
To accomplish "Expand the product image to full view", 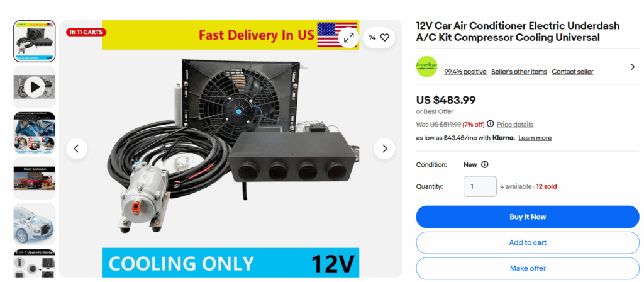I will click(x=348, y=38).
